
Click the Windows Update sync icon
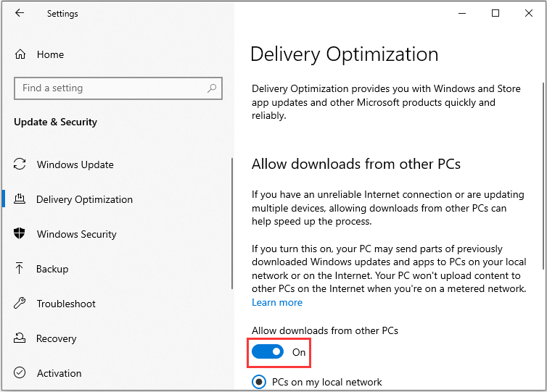coord(20,164)
